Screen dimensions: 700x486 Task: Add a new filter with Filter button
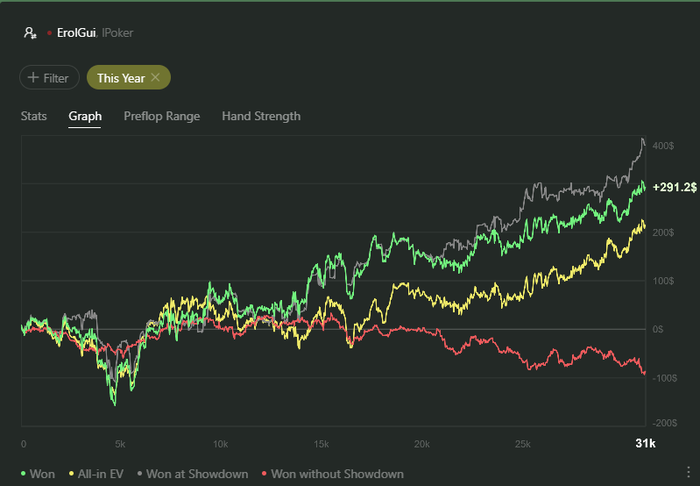[48, 77]
